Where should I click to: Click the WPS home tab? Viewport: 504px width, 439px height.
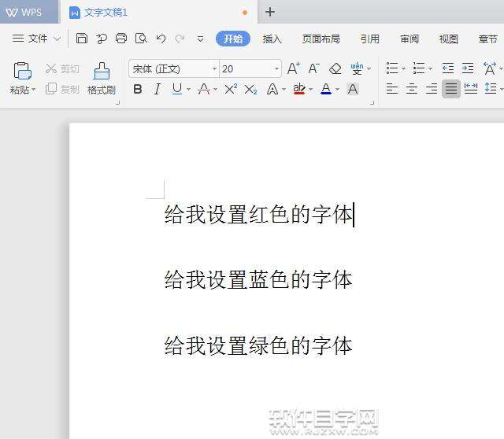point(29,12)
